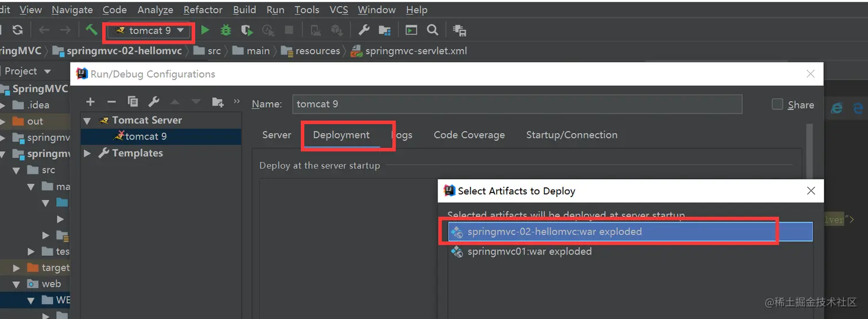Switch to the Startup/Connection tab
The height and width of the screenshot is (319, 868).
point(572,135)
